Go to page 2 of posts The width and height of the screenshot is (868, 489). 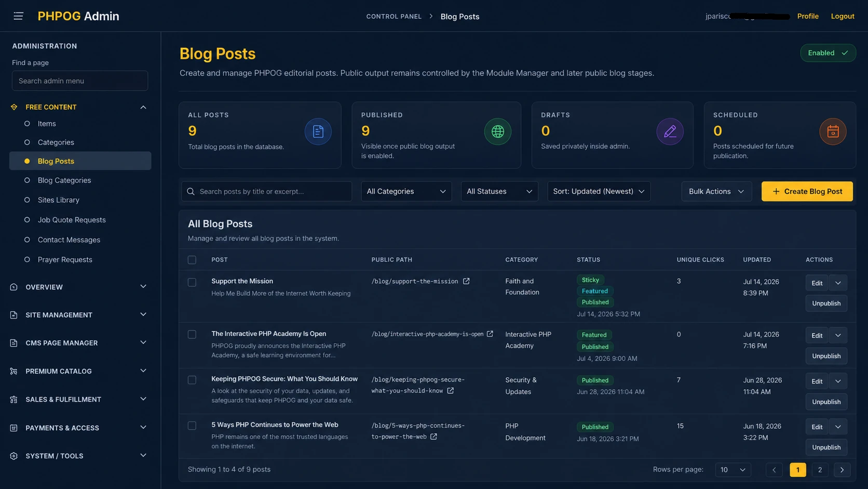click(x=820, y=470)
